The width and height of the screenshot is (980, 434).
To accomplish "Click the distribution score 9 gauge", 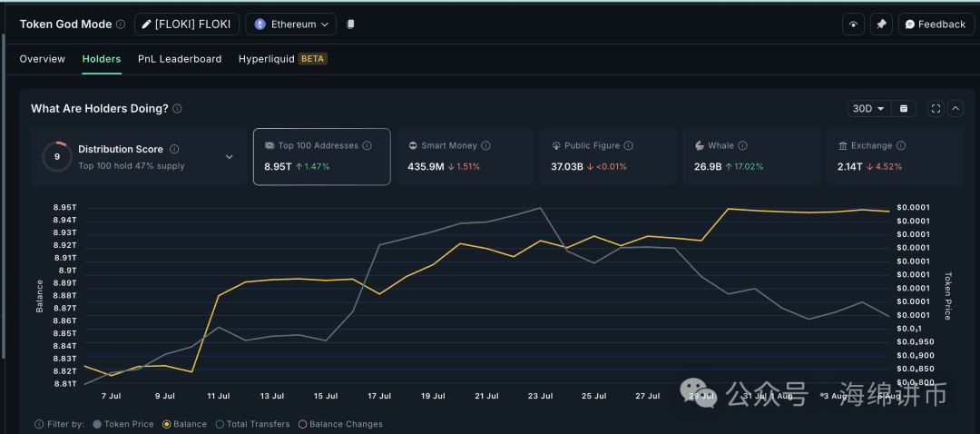I will (x=57, y=157).
